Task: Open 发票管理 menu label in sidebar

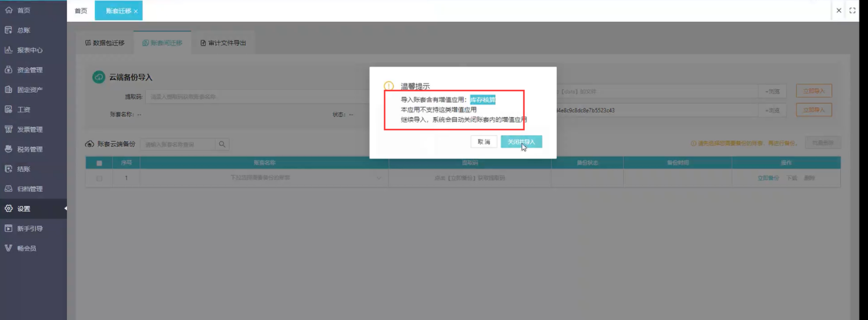Action: [30, 130]
